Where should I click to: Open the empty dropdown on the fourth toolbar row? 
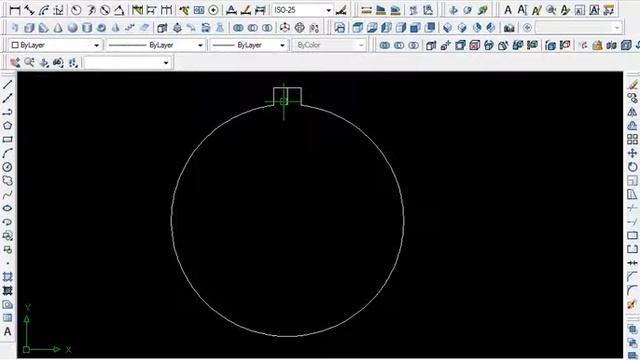point(127,62)
